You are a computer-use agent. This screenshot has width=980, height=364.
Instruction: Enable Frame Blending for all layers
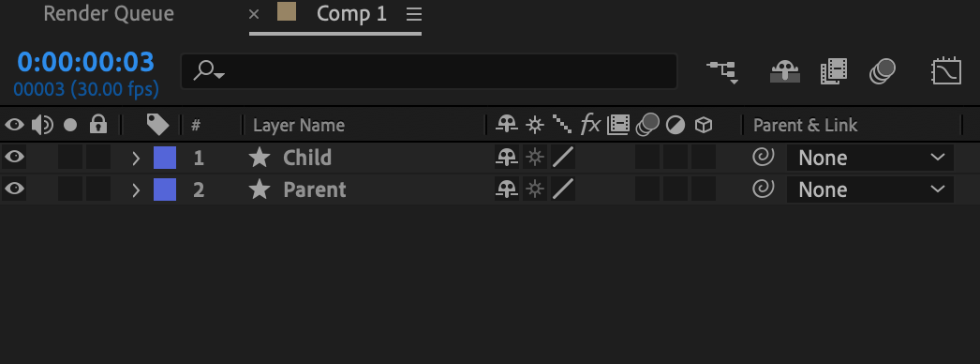point(834,72)
